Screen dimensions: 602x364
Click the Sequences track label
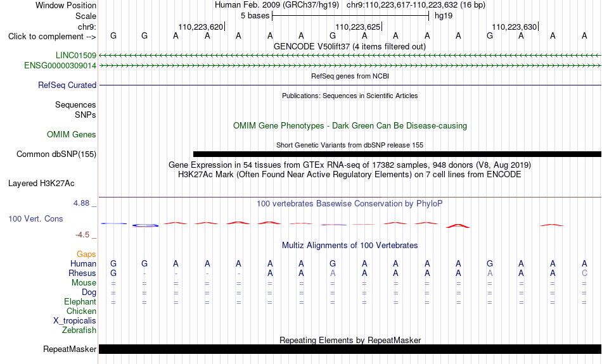[x=75, y=104]
